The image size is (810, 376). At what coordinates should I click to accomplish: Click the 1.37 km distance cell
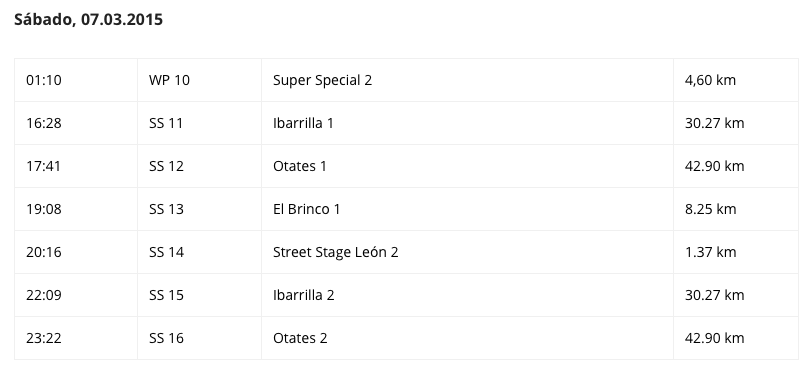[736, 252]
